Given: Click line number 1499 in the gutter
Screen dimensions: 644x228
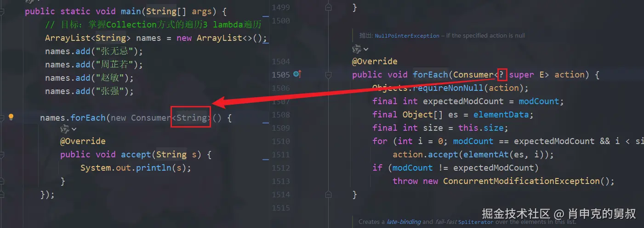Looking at the screenshot, I should [281, 7].
